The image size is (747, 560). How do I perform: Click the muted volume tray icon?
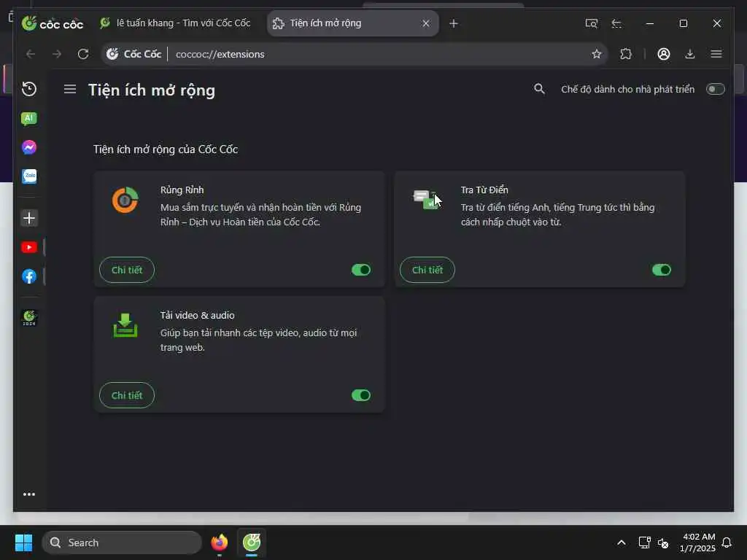tap(663, 542)
